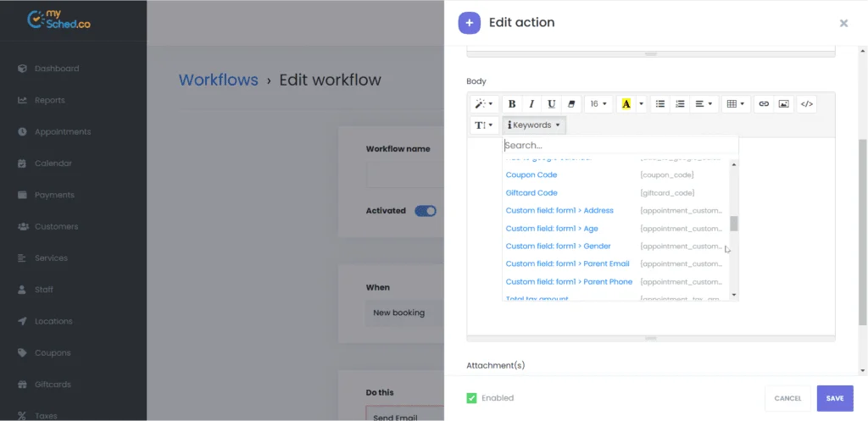Click the Locations arrow icon
The width and height of the screenshot is (868, 421).
click(x=22, y=321)
